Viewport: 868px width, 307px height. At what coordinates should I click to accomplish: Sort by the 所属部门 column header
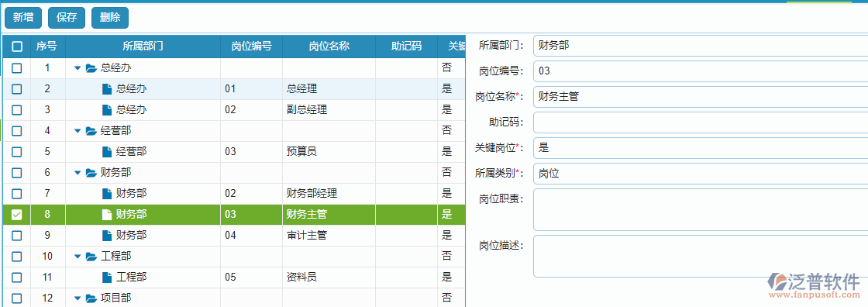143,47
